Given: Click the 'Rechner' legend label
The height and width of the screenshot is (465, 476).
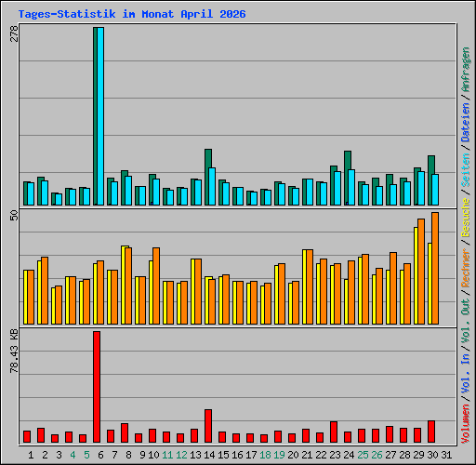Looking at the screenshot, I should click(466, 268).
